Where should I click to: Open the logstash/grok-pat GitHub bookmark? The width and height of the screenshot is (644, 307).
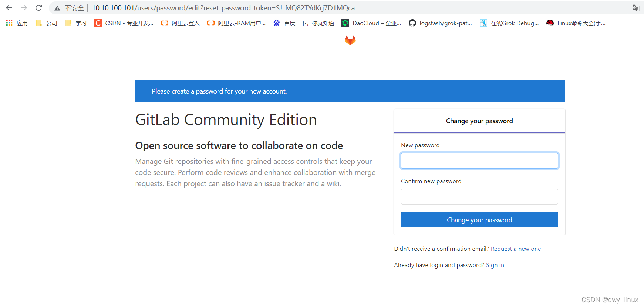click(441, 23)
